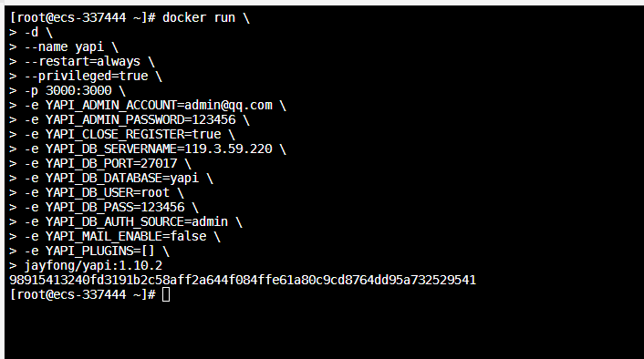This screenshot has height=359, width=644.
Task: Click the terminal cursor block at the prompt
Action: click(x=166, y=294)
